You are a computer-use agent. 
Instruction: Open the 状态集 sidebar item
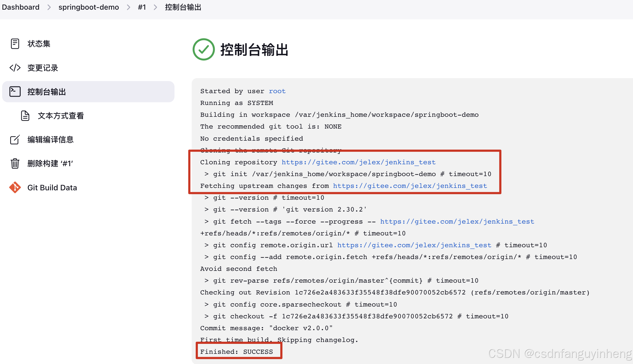[39, 44]
